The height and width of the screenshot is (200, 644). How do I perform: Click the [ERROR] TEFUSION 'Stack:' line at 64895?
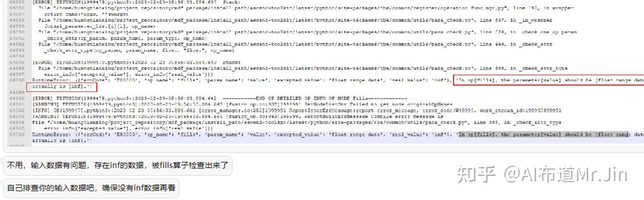point(136,62)
